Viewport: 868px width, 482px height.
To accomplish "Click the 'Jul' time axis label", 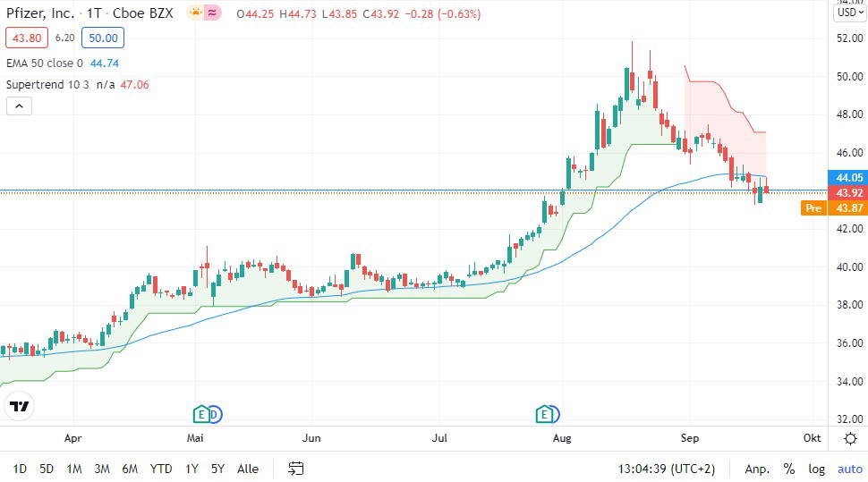I will coord(439,437).
